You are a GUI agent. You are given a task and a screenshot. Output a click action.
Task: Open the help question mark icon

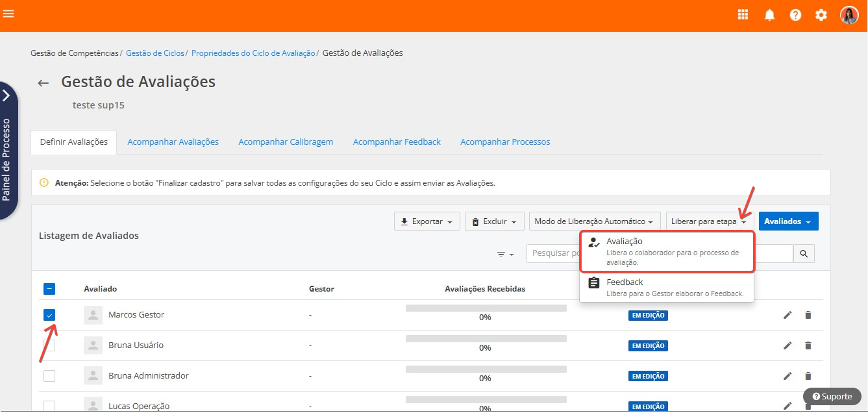pos(795,15)
